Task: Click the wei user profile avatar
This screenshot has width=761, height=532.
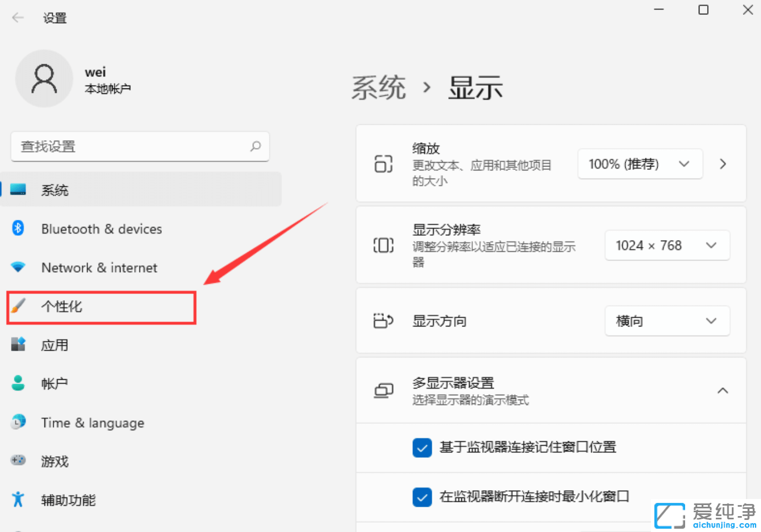Action: tap(44, 79)
